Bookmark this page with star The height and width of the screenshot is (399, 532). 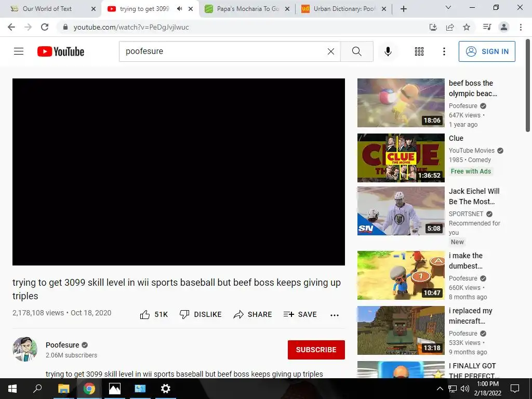pyautogui.click(x=467, y=27)
